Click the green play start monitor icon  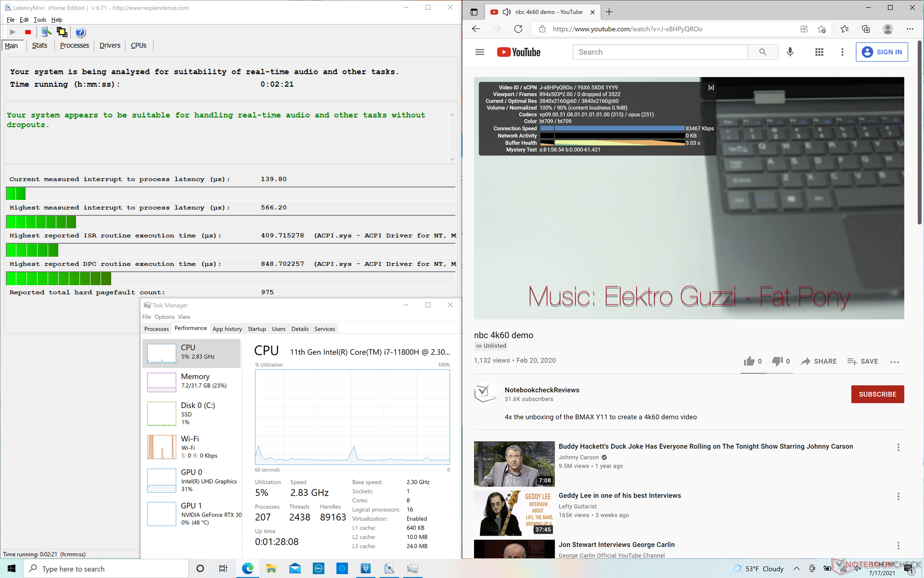click(13, 32)
